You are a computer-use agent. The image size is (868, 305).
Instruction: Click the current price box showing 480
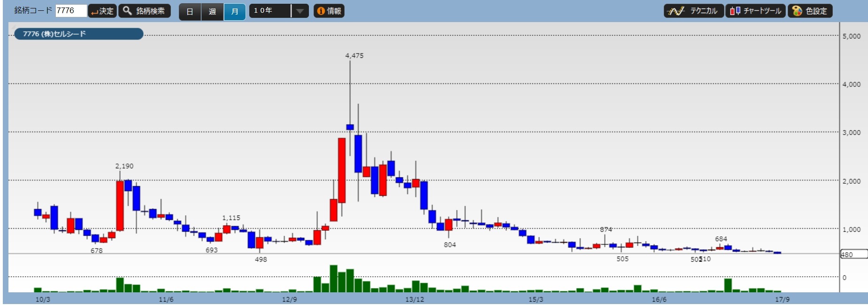[x=853, y=254]
